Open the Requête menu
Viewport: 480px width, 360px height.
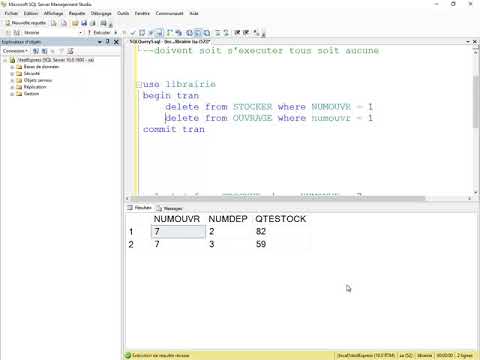pos(77,13)
